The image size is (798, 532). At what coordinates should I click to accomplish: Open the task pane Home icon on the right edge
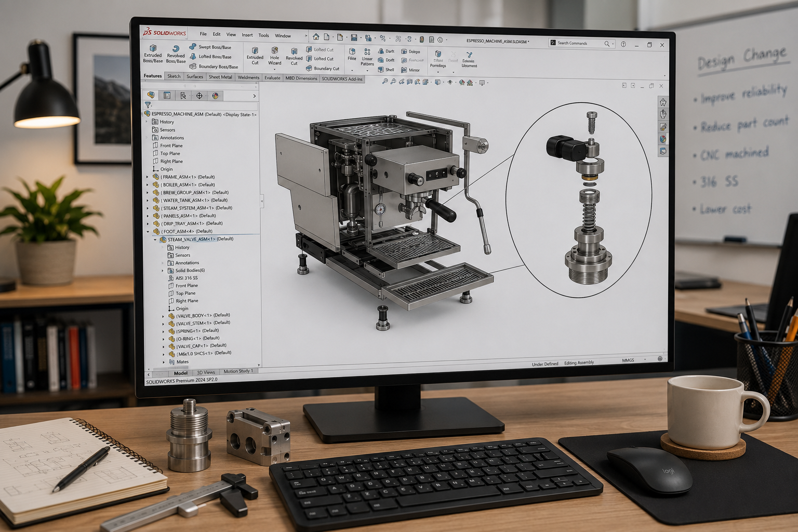(663, 102)
